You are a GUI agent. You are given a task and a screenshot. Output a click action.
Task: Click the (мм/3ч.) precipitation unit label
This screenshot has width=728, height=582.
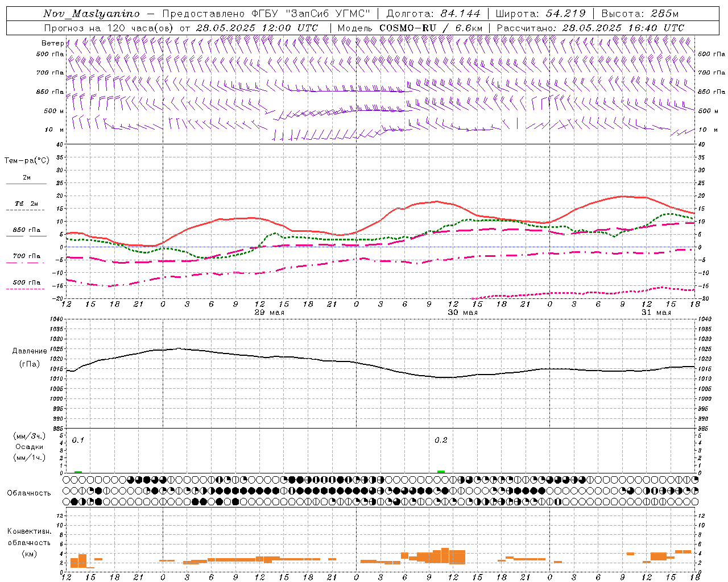[30, 436]
